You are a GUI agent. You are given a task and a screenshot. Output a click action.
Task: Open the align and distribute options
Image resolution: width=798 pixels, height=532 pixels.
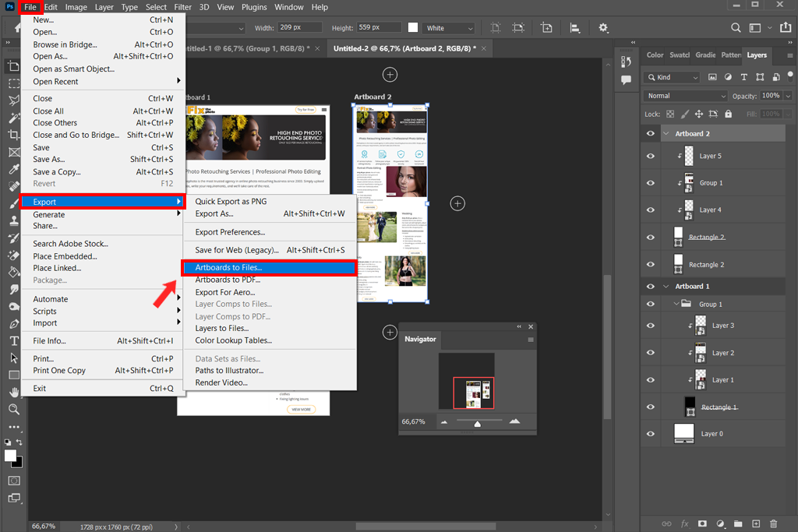click(x=574, y=28)
